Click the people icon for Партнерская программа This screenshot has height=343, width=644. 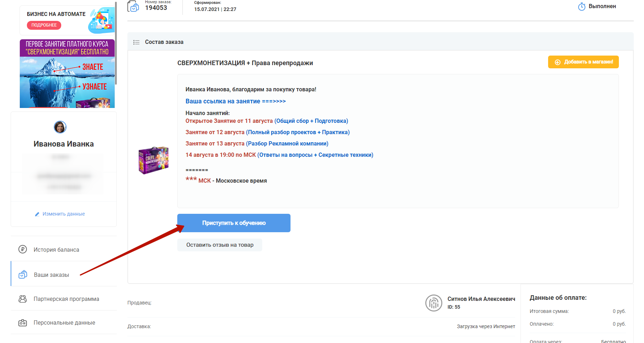click(x=23, y=299)
